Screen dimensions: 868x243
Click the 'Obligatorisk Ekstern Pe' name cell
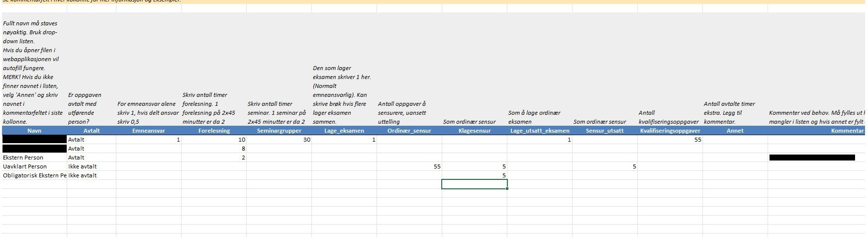pos(34,175)
